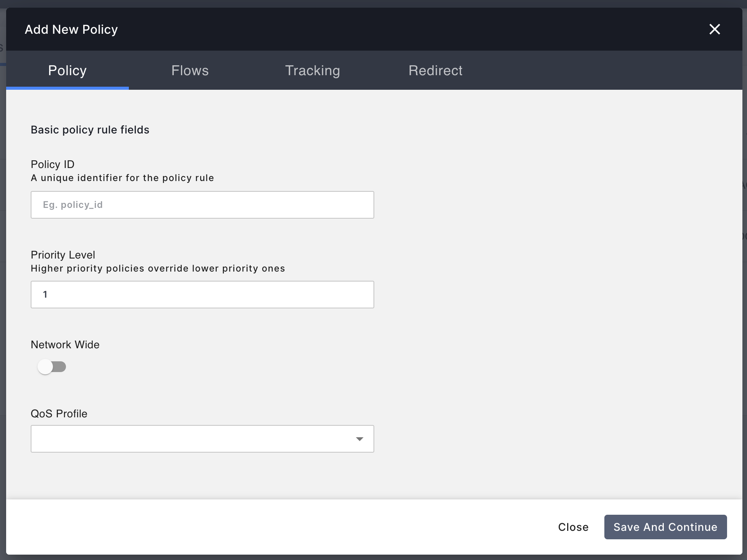Click the Eg. policy_id placeholder box

click(x=202, y=204)
